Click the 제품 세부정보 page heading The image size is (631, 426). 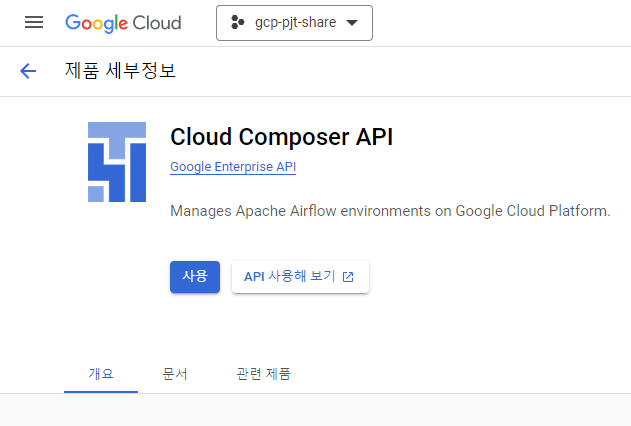coord(120,71)
